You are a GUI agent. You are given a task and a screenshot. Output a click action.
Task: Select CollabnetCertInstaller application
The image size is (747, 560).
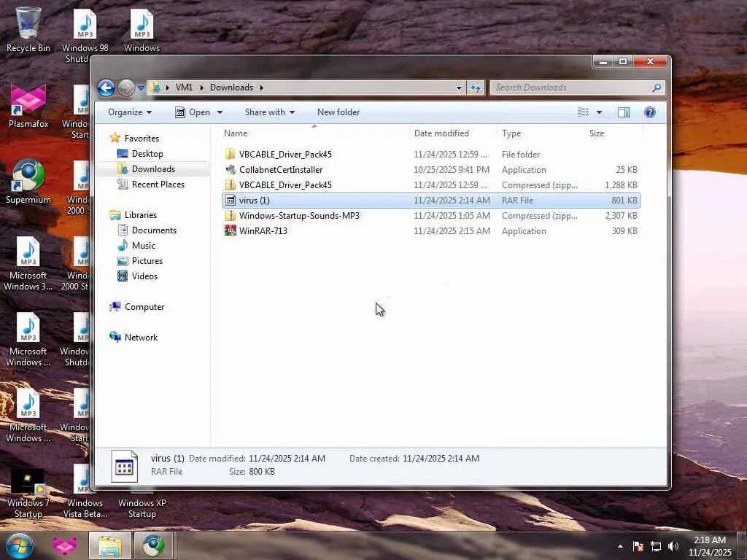click(431, 169)
